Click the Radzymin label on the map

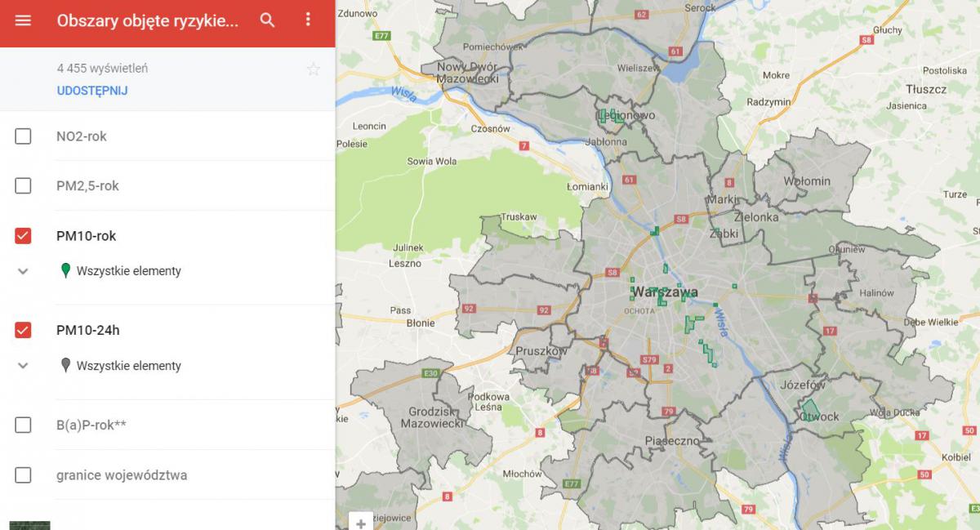tap(768, 102)
